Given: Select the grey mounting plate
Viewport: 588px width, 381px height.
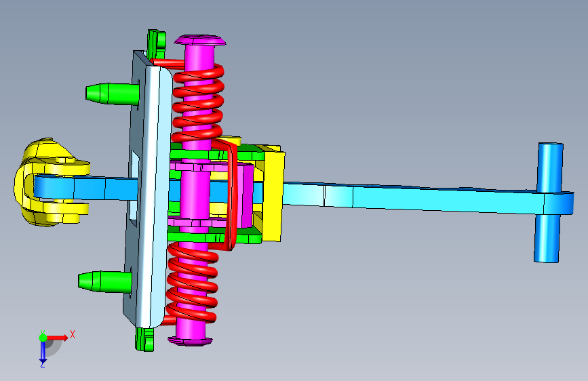Looking at the screenshot, I should (x=148, y=189).
